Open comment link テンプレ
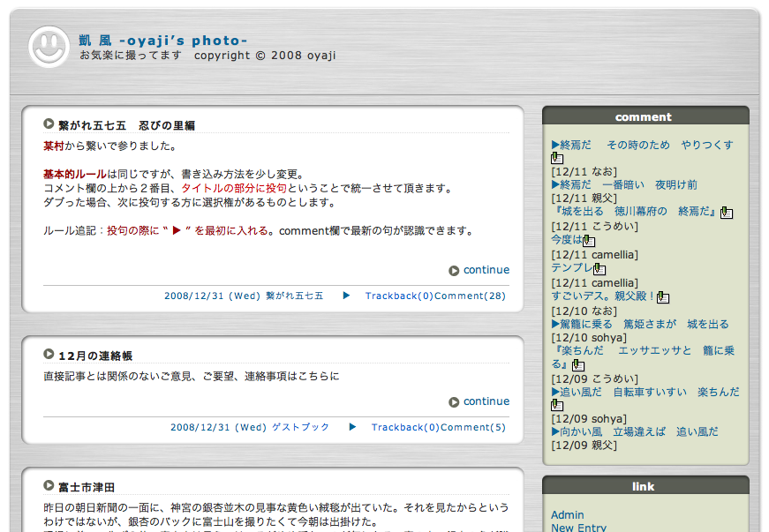Image resolution: width=769 pixels, height=532 pixels. [572, 267]
